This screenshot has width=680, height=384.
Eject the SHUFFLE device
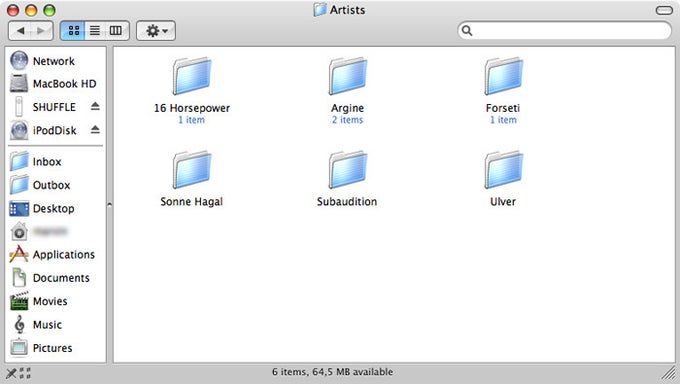95,106
